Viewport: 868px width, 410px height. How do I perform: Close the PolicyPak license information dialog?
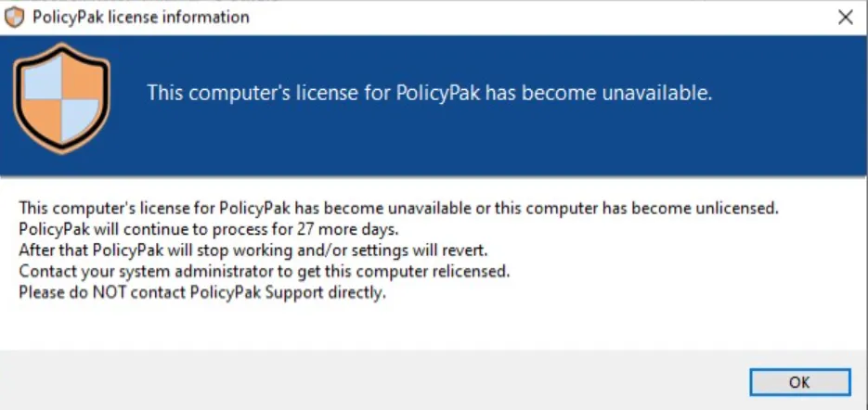pyautogui.click(x=845, y=17)
